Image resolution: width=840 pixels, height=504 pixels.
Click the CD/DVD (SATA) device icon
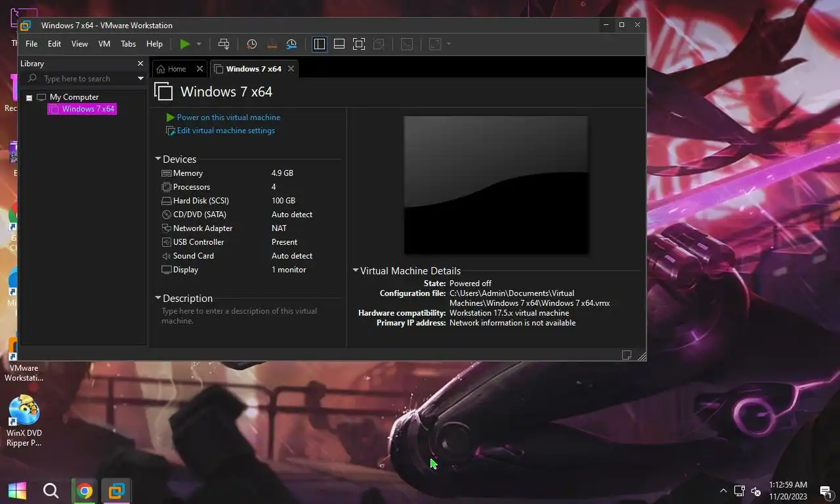click(166, 215)
